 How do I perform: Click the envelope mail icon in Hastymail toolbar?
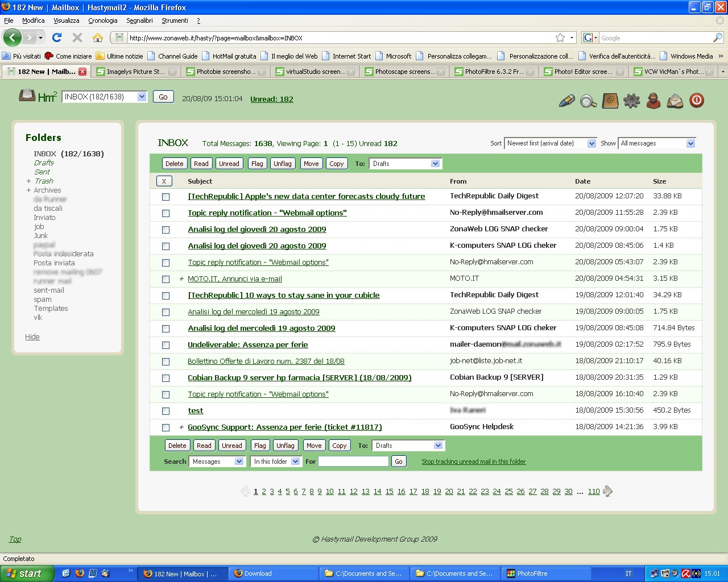[x=675, y=101]
